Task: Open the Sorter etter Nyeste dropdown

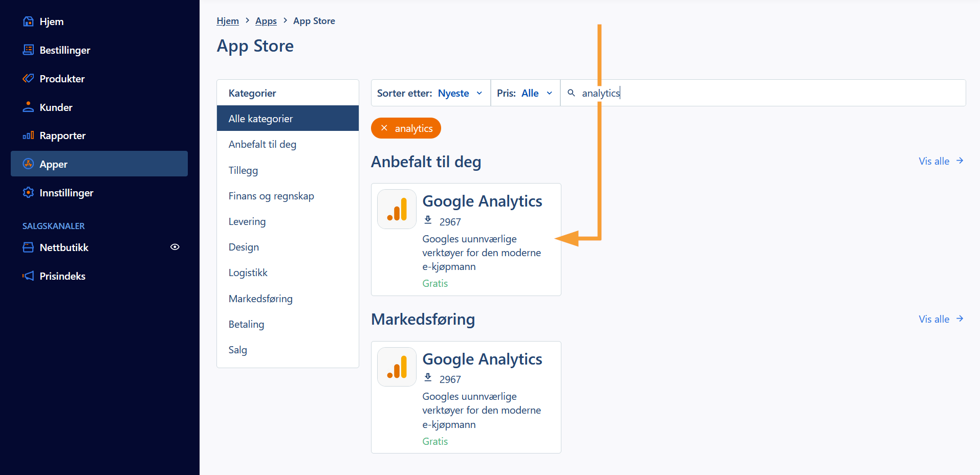Action: 430,93
